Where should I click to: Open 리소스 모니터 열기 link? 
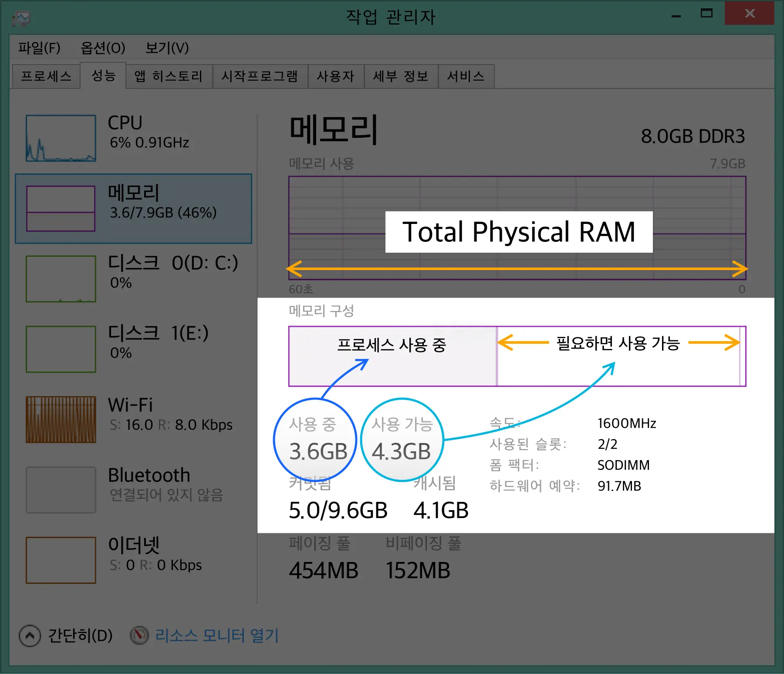(217, 636)
